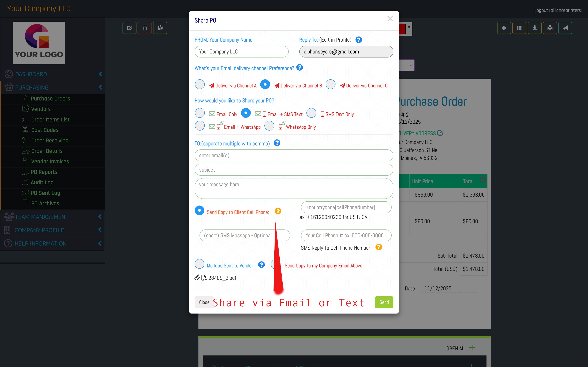Screen dimensions: 588x367
Task: Open the PO Sent Log page
Action: [x=45, y=193]
